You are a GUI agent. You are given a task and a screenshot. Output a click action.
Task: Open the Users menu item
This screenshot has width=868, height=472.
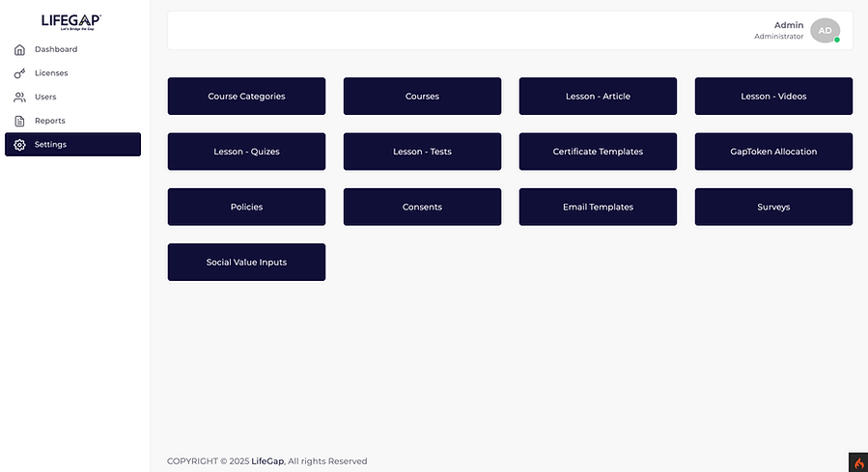tap(72, 97)
